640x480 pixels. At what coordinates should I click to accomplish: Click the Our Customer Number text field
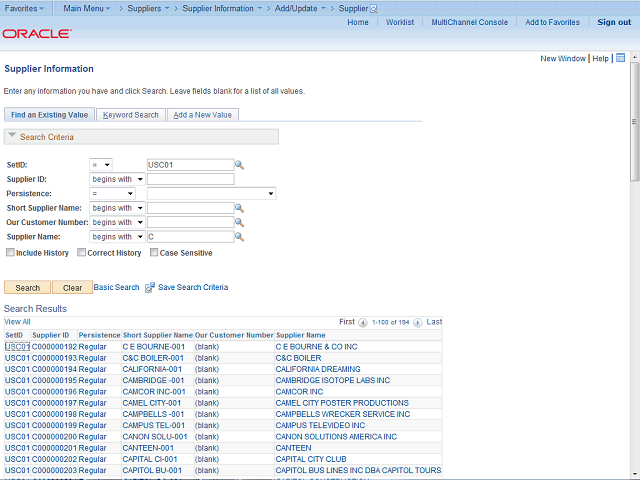pos(191,222)
